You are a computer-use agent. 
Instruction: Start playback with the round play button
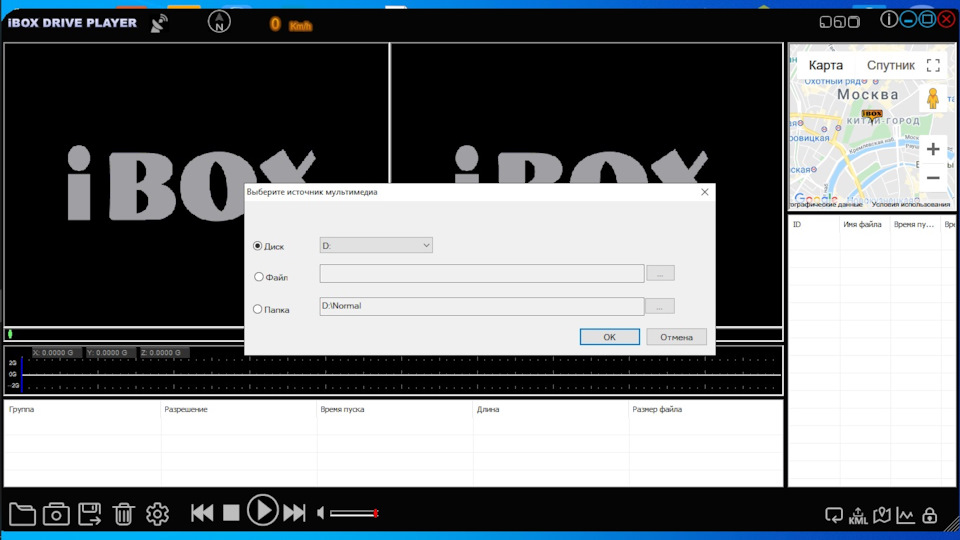(263, 511)
